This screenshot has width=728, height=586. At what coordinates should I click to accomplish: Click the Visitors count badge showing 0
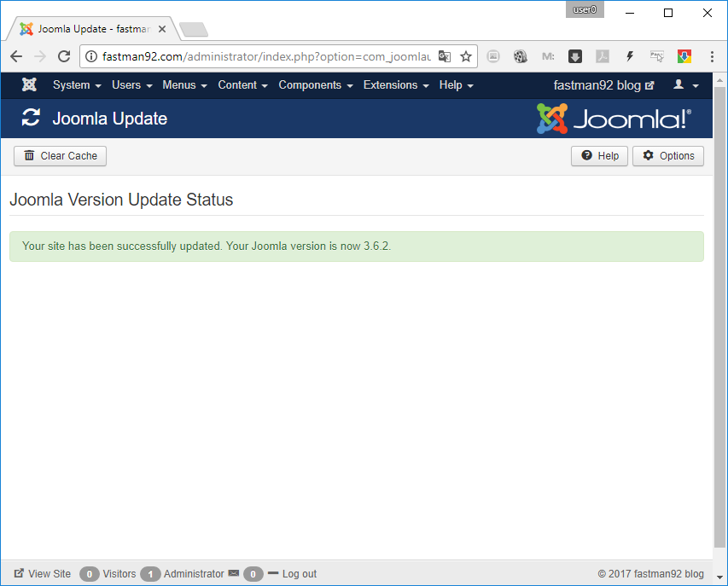pos(89,574)
